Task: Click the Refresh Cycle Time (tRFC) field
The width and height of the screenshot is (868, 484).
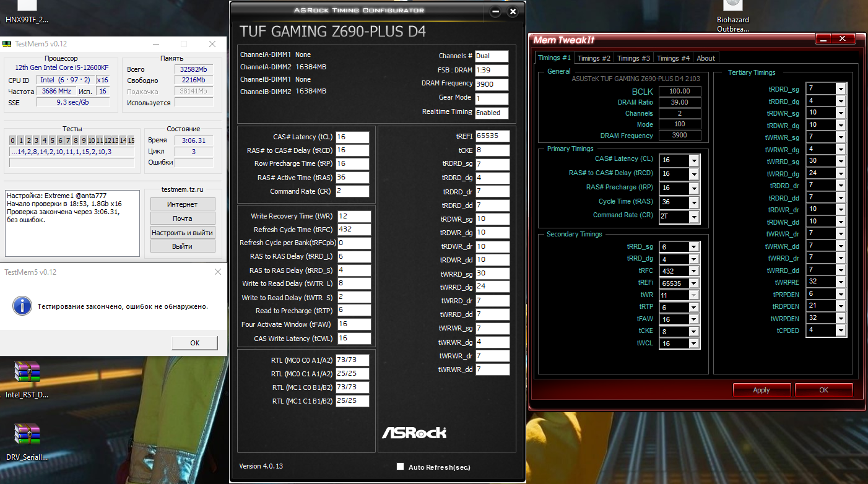Action: click(x=354, y=230)
